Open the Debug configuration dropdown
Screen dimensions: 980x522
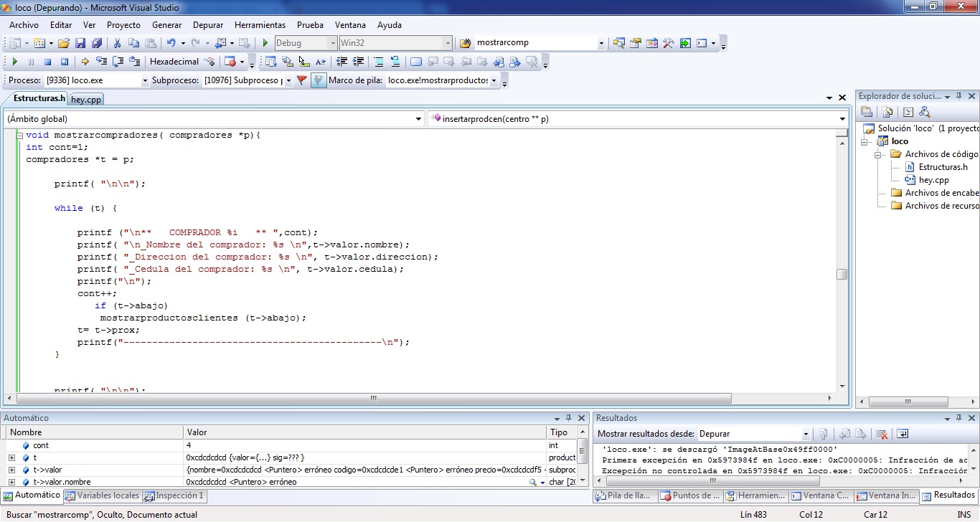(332, 43)
